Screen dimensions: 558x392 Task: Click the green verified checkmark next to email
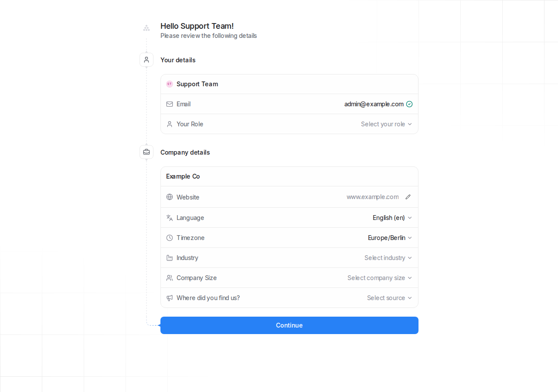pyautogui.click(x=409, y=104)
